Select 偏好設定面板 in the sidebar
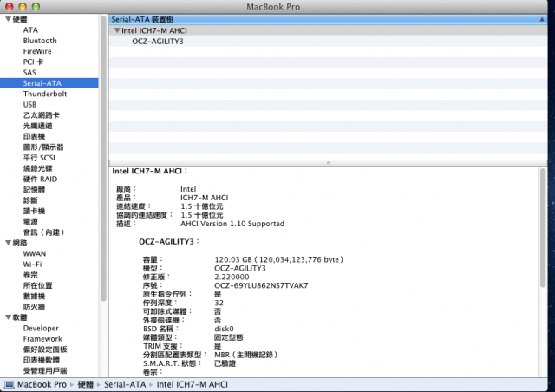This screenshot has width=555, height=392. [x=45, y=350]
